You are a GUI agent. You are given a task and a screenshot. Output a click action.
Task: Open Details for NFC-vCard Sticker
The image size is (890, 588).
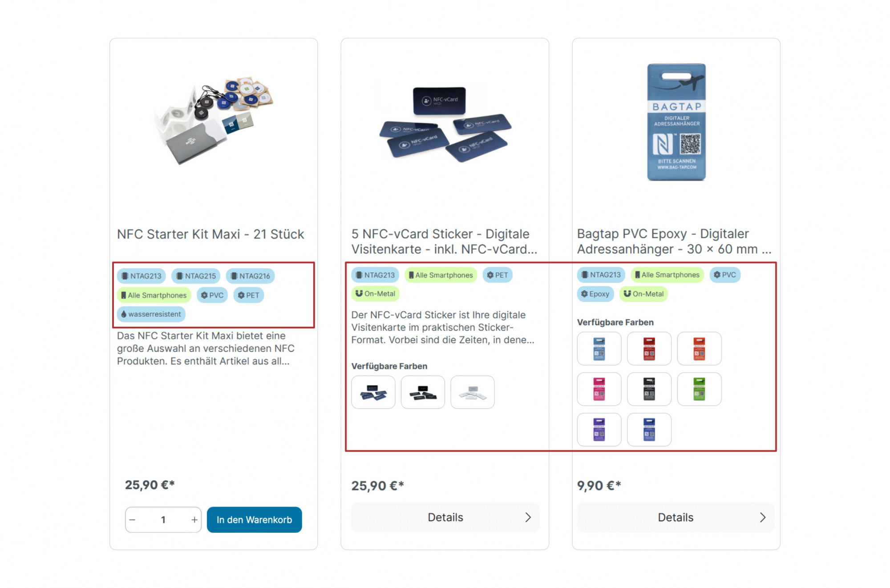(x=445, y=517)
